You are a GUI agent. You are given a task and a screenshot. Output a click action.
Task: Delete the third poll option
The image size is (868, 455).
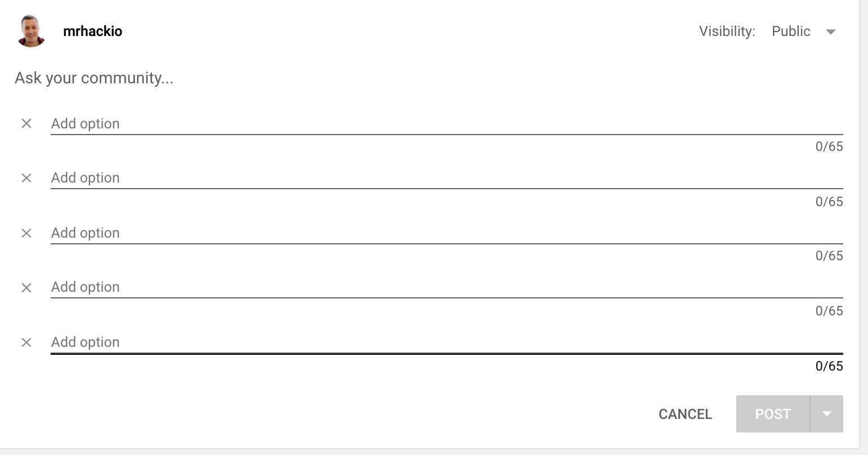point(26,233)
